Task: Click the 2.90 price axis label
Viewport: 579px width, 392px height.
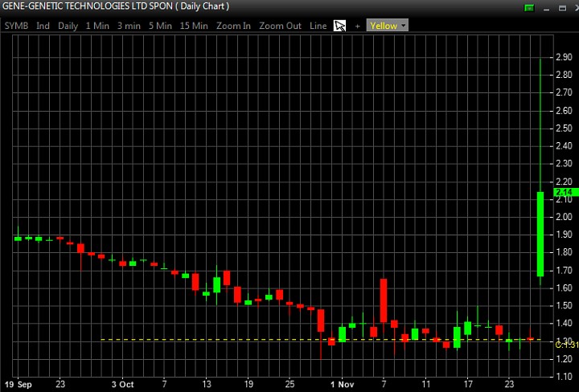Action: pos(564,57)
